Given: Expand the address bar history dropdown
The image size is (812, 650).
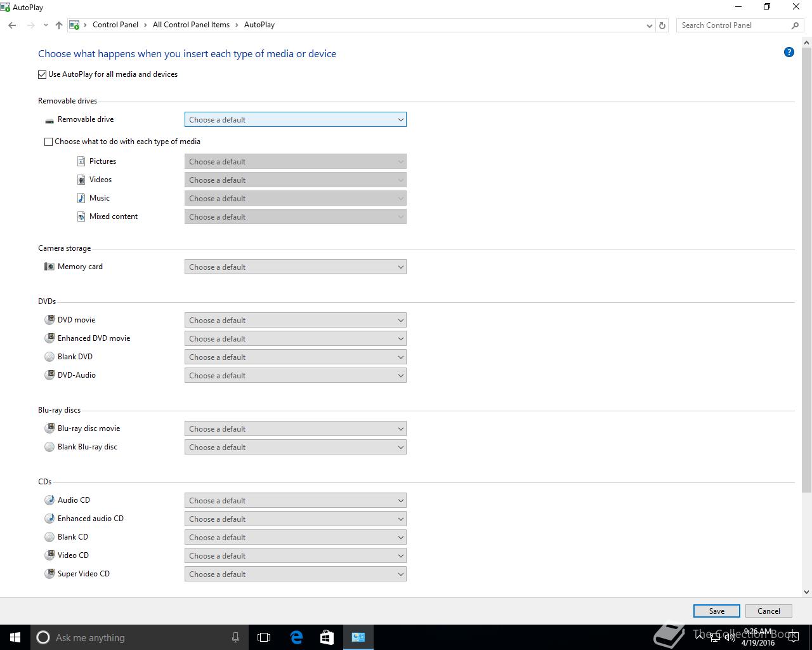Looking at the screenshot, I should point(649,25).
